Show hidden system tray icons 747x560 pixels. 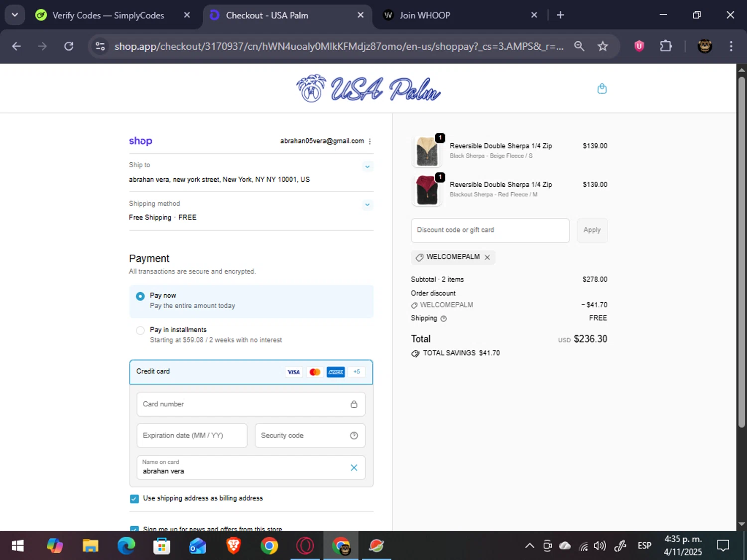coord(529,546)
